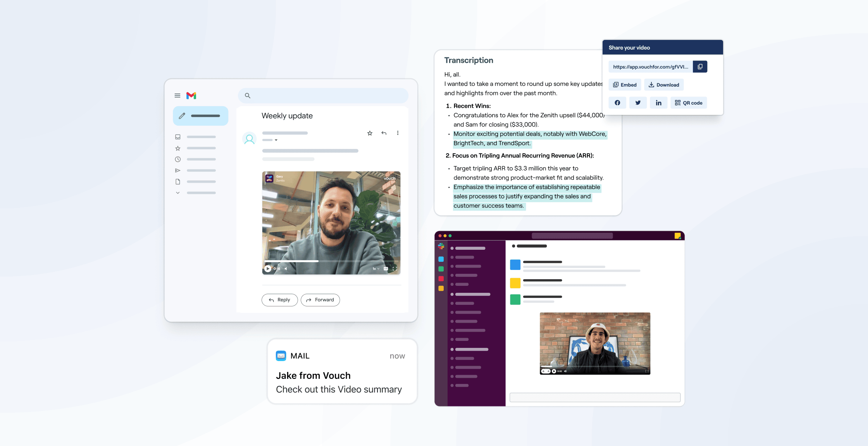Star the Weekly update email
This screenshot has height=446, width=868.
(370, 133)
